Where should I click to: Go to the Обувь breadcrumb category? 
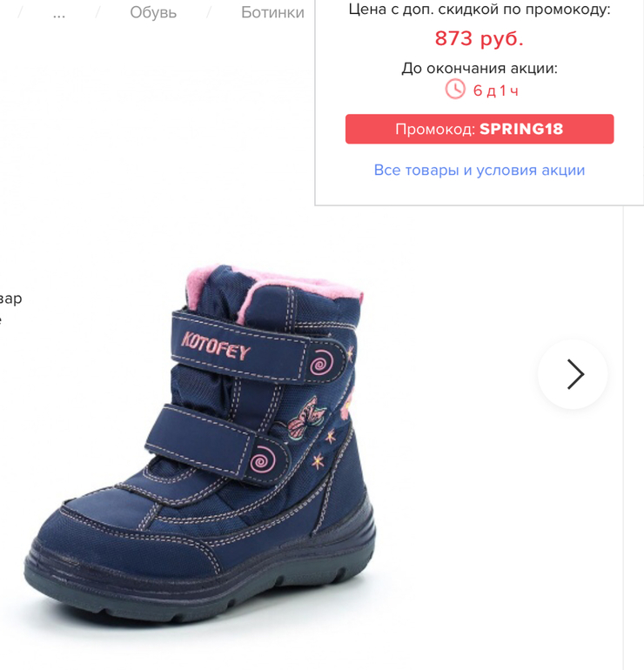click(153, 12)
